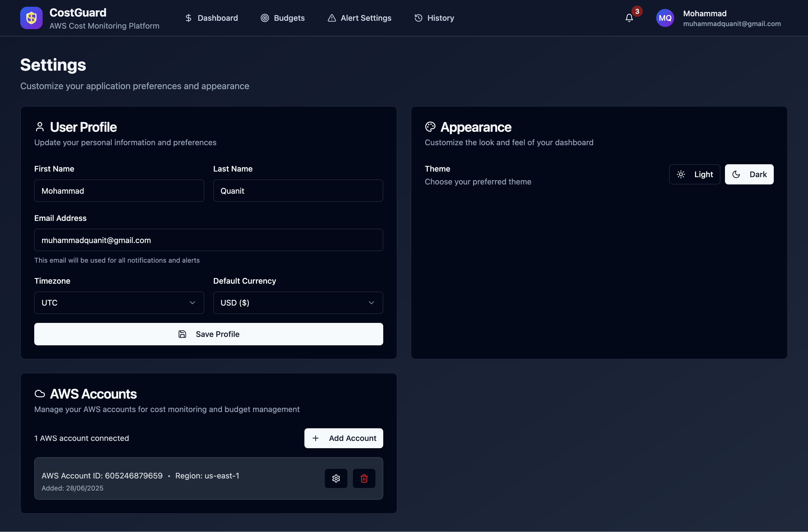
Task: Click the CostGuard shield logo icon
Action: (31, 18)
